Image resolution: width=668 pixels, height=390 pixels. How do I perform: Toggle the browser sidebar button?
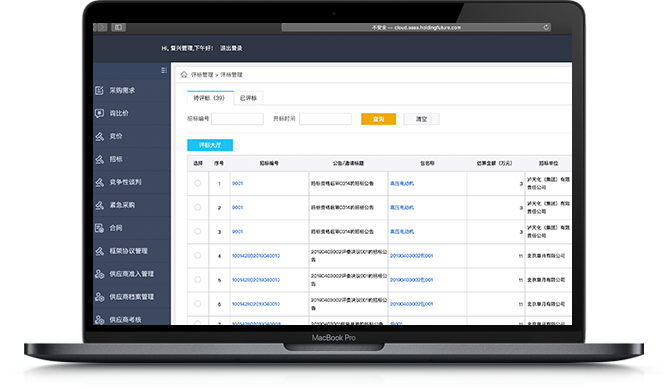(118, 27)
